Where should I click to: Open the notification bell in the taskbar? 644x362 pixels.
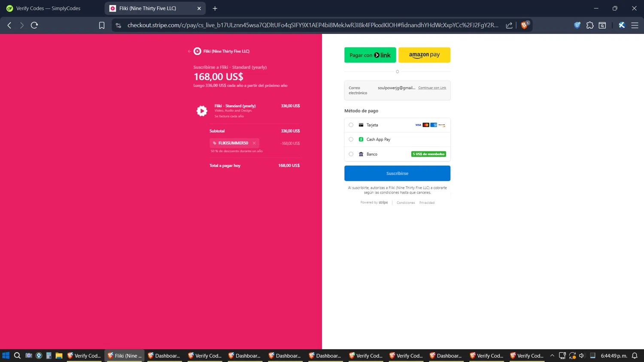coord(635,356)
